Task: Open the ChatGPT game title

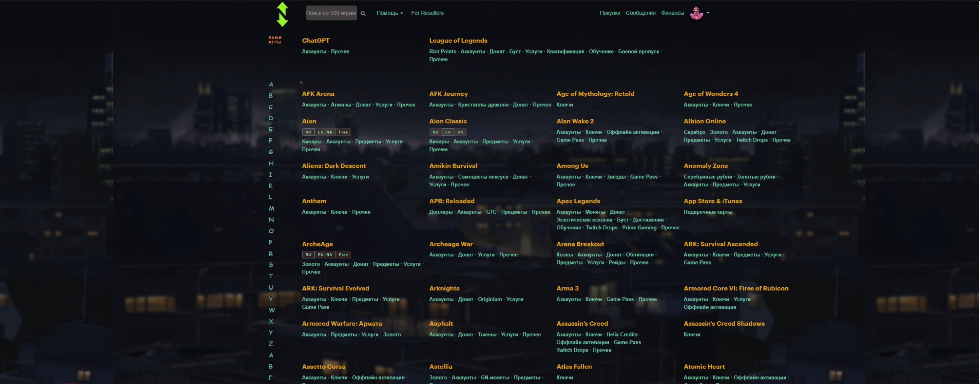Action: click(316, 40)
